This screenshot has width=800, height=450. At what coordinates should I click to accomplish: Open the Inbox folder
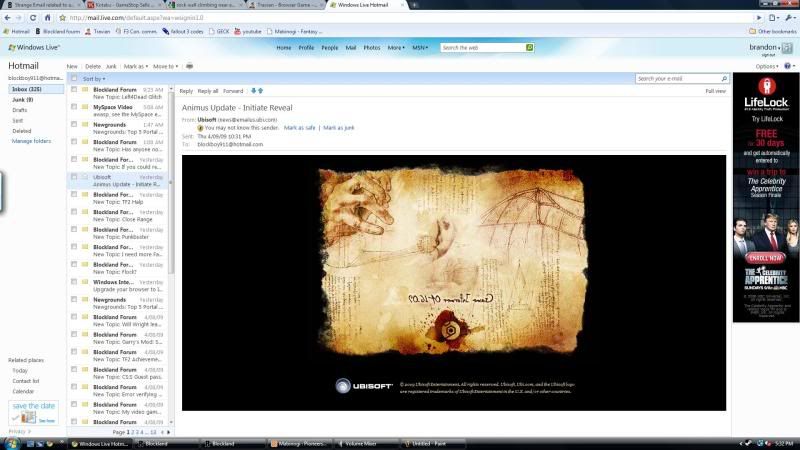coord(36,89)
